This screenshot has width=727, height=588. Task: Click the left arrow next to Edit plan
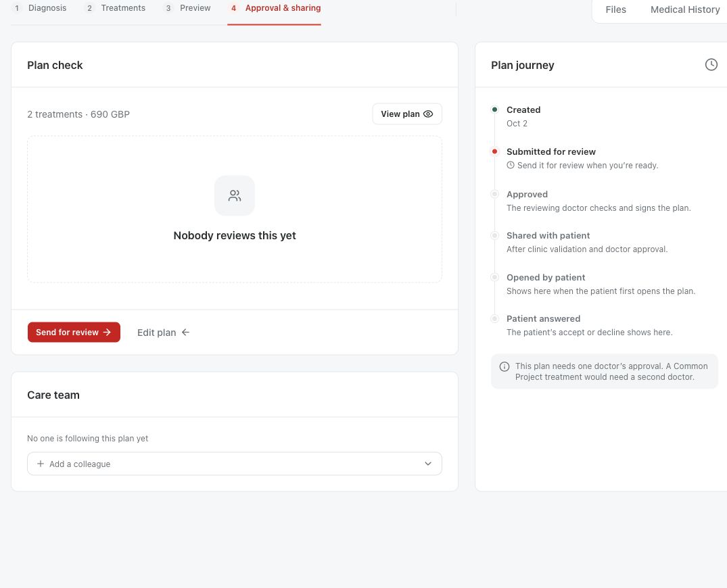click(185, 333)
